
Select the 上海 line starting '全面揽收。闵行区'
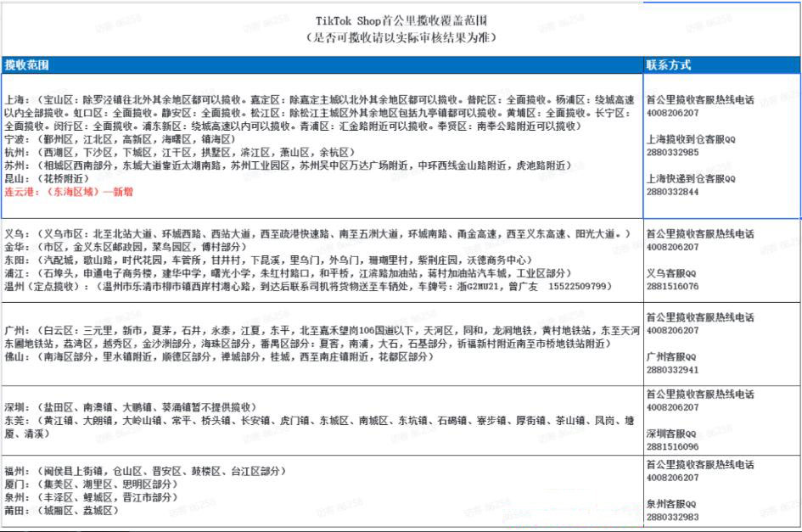(293, 126)
